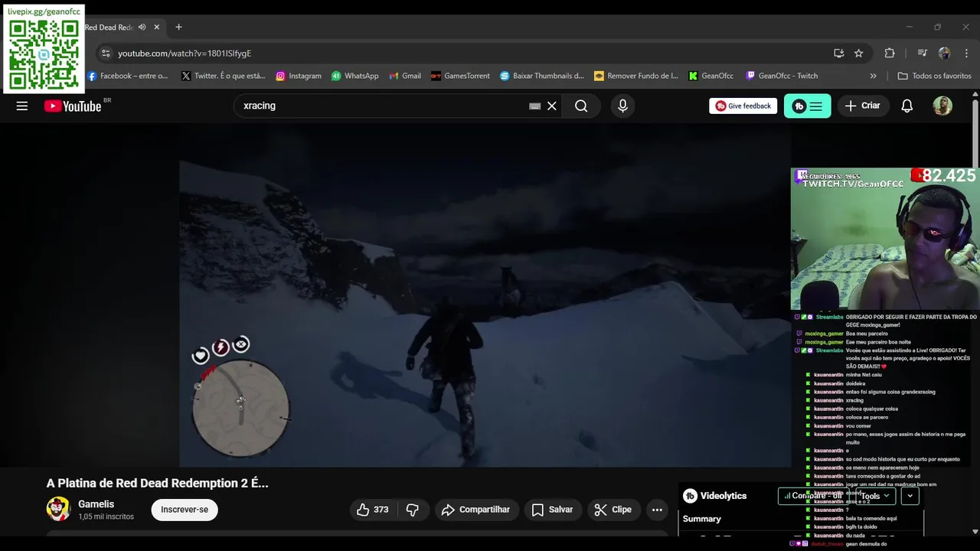Viewport: 980px width, 551px height.
Task: Click the video title A Platina de Red Dead Redemption 2
Action: click(x=158, y=484)
